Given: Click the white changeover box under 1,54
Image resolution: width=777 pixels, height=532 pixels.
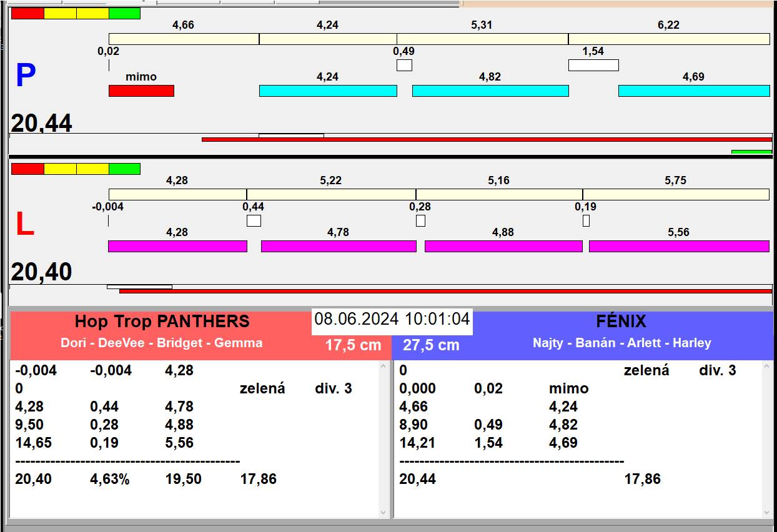Looking at the screenshot, I should [593, 65].
